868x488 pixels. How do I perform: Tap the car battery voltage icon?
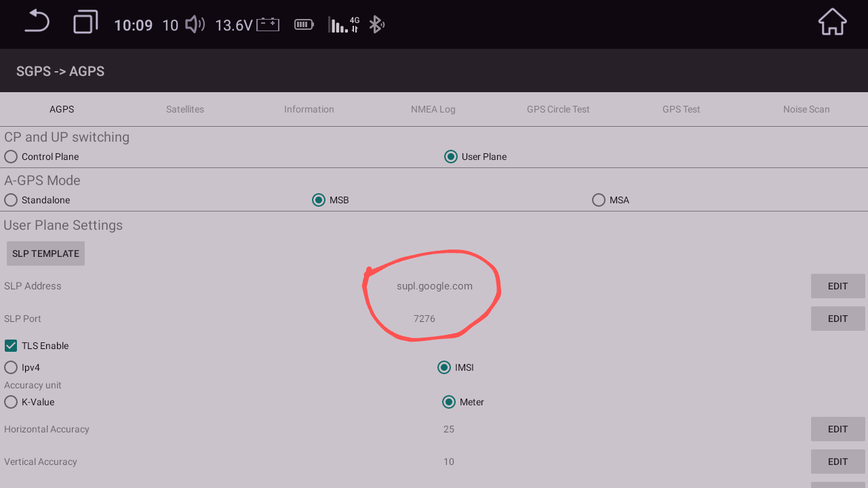[268, 24]
